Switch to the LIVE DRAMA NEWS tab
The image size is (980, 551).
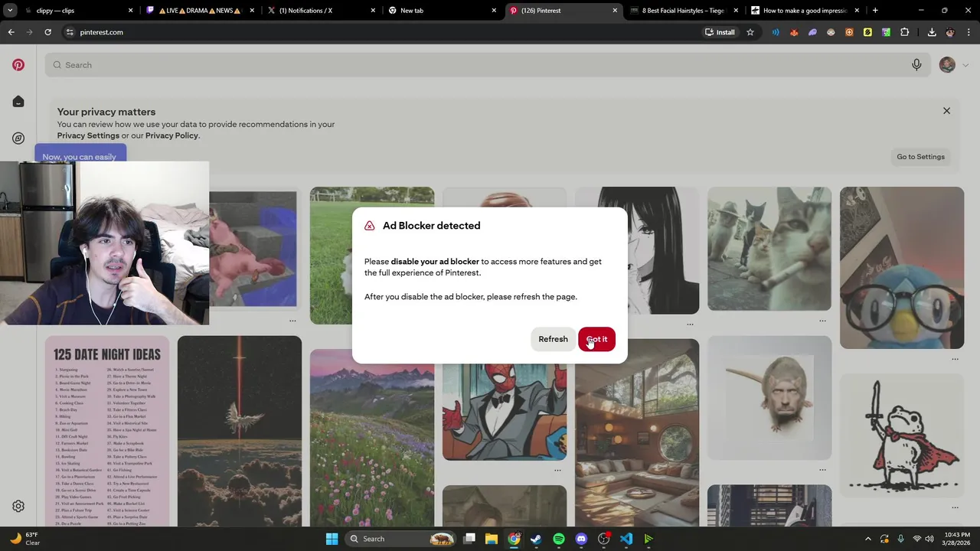201,11
